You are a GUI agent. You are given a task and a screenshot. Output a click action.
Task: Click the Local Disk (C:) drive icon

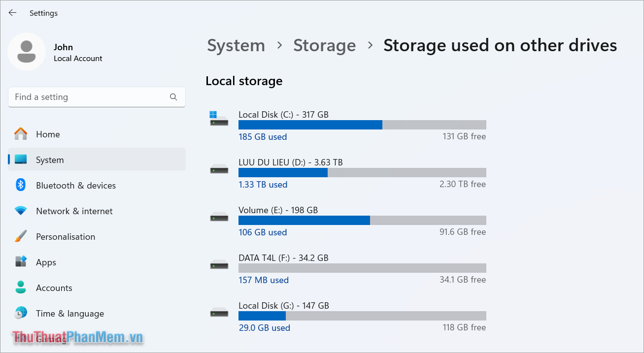point(219,119)
